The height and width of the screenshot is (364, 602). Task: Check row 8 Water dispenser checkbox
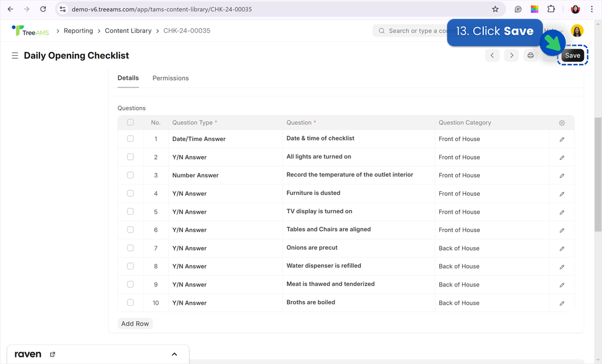click(x=130, y=266)
